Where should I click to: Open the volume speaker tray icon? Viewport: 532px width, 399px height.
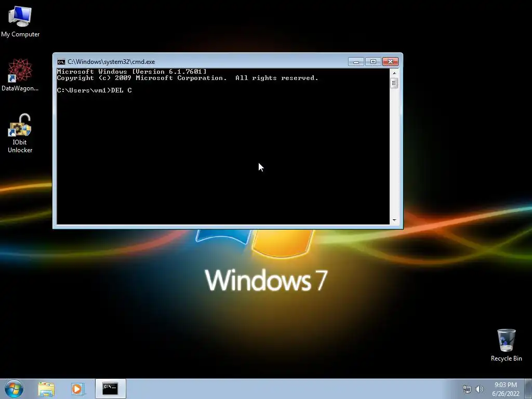(479, 389)
